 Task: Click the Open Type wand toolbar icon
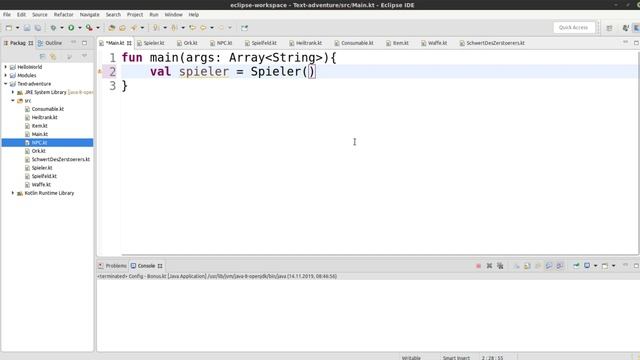tap(134, 28)
